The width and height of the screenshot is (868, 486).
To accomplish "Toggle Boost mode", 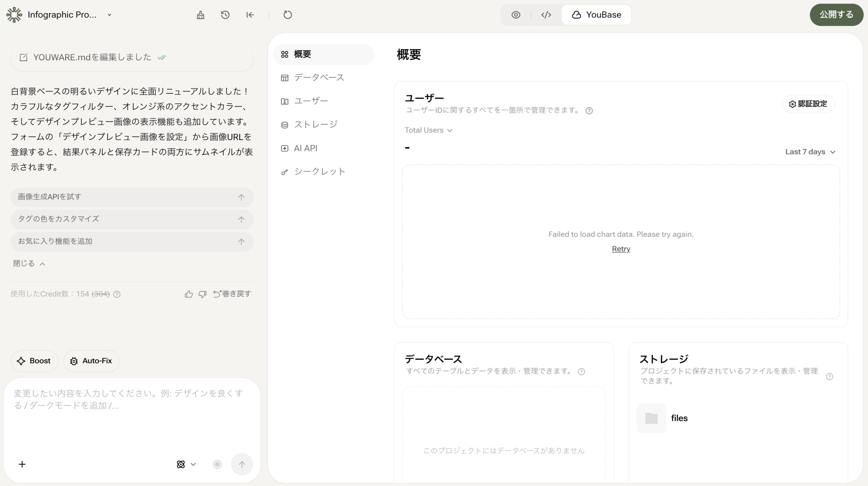I will click(34, 361).
